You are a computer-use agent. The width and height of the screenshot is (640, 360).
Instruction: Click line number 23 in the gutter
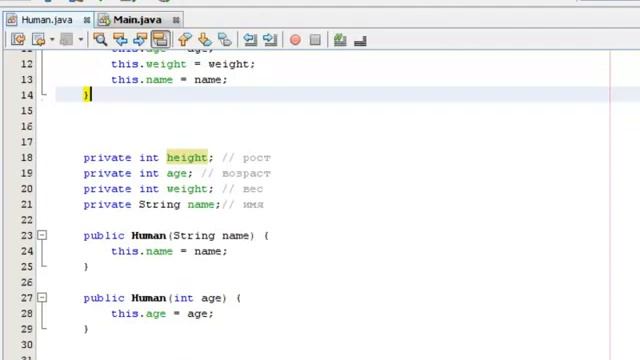27,236
